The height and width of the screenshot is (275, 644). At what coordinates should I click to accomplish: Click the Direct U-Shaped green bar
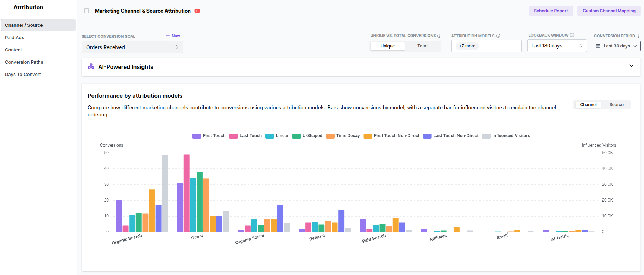[200, 202]
